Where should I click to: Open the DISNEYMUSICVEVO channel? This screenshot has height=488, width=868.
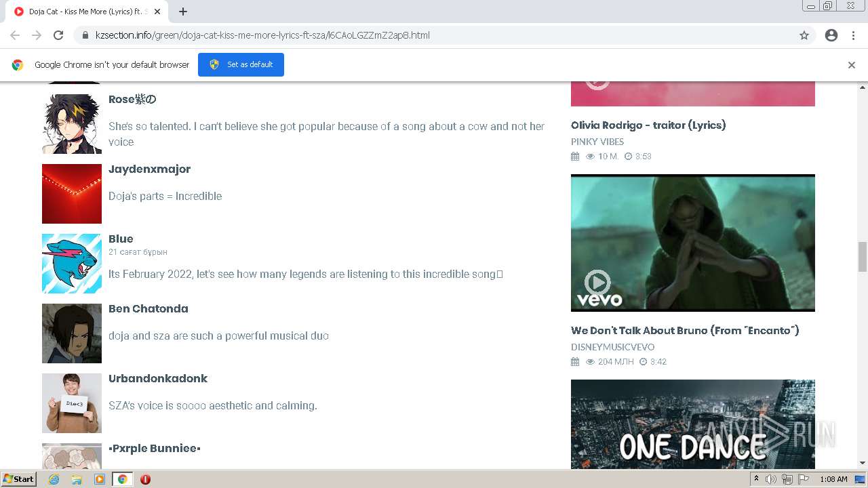coord(613,347)
